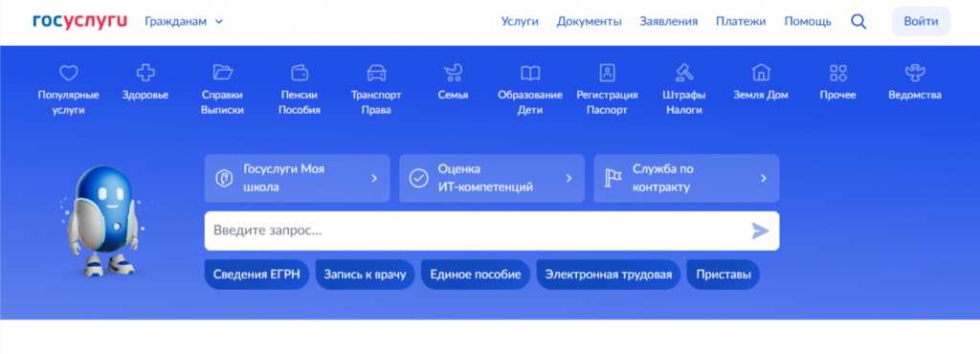Click the flag icon on Служба по контракту
Screen dimensions: 980x354
tap(613, 178)
